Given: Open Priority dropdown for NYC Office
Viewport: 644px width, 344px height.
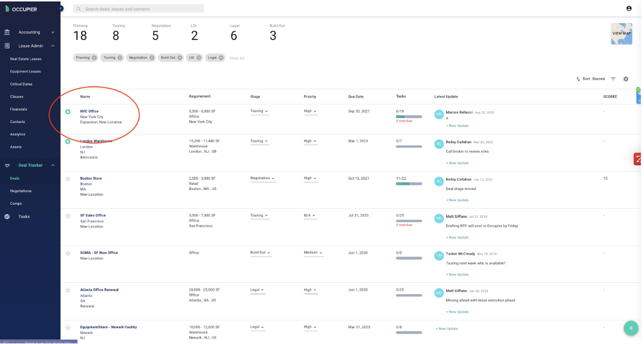Looking at the screenshot, I should (x=310, y=111).
